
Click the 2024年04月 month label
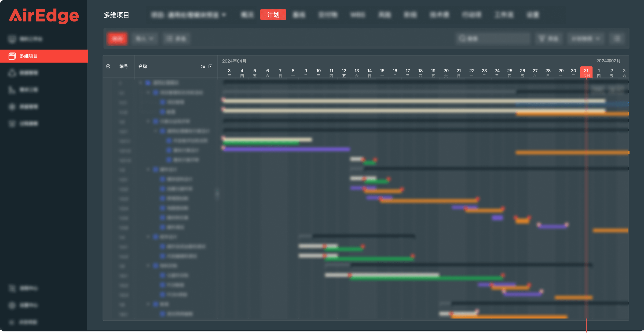(234, 61)
